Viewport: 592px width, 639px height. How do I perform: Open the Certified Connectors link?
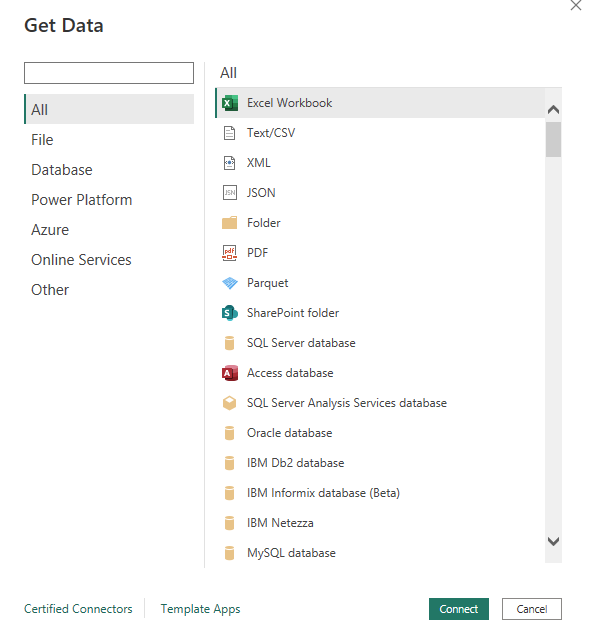(x=78, y=609)
